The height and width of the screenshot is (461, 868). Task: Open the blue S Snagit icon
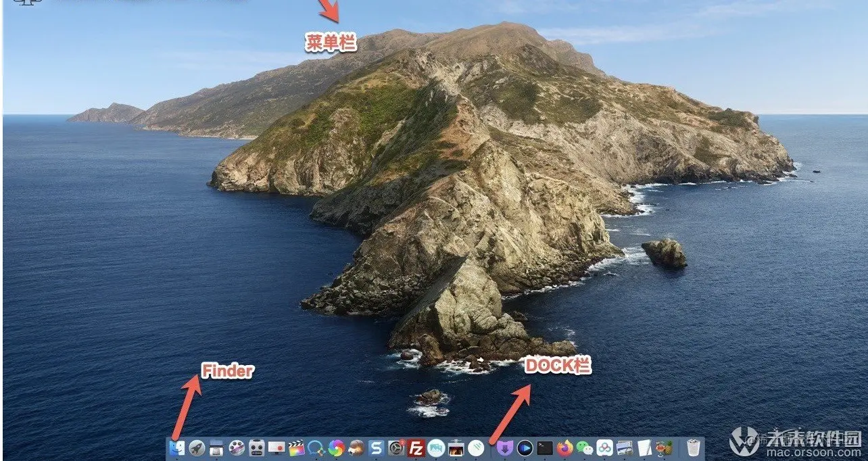[377, 447]
